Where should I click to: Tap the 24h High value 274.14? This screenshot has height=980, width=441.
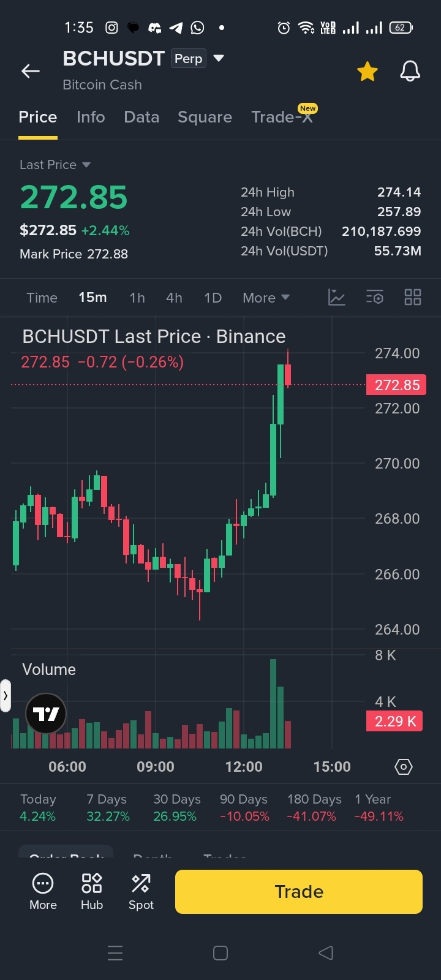(399, 192)
